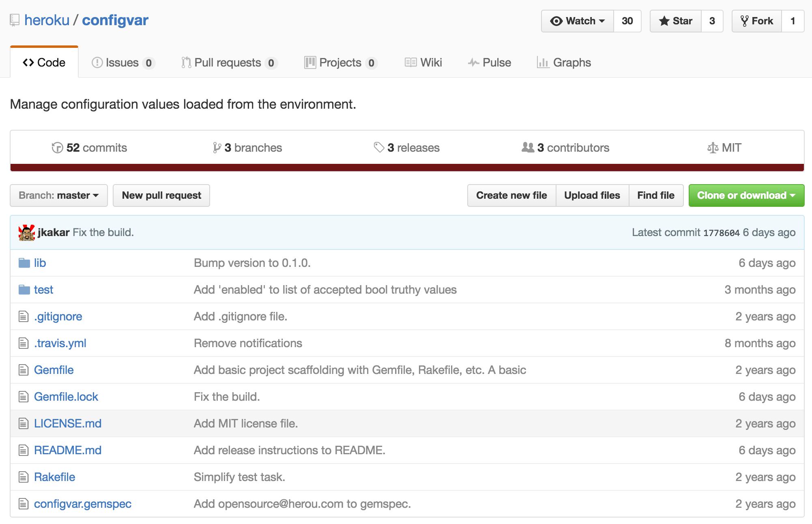
Task: Click the configvar.gemspec file icon
Action: pyautogui.click(x=24, y=504)
